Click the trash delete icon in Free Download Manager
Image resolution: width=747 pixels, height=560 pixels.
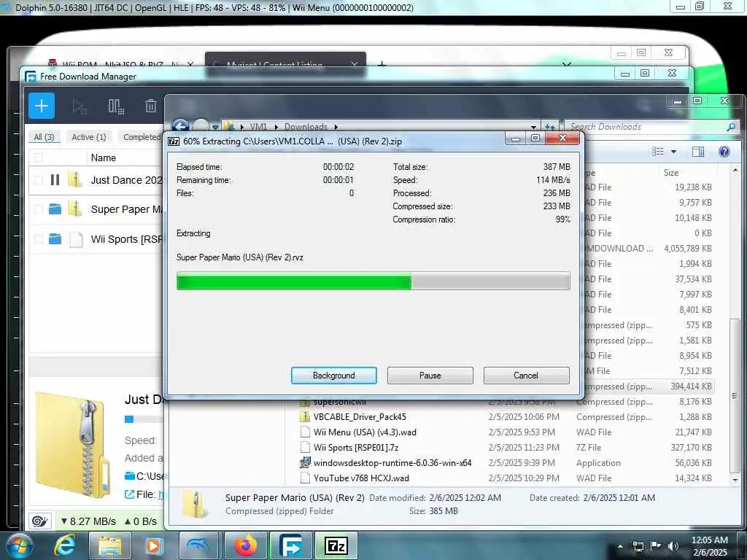pyautogui.click(x=150, y=106)
